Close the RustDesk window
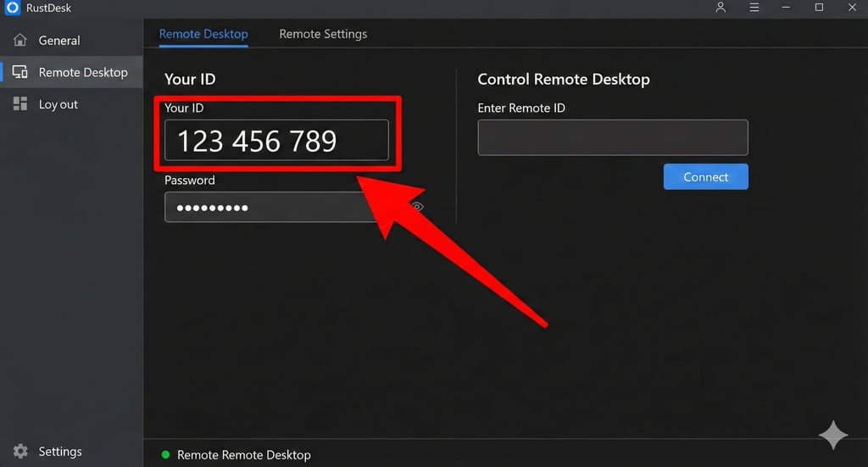 click(853, 7)
